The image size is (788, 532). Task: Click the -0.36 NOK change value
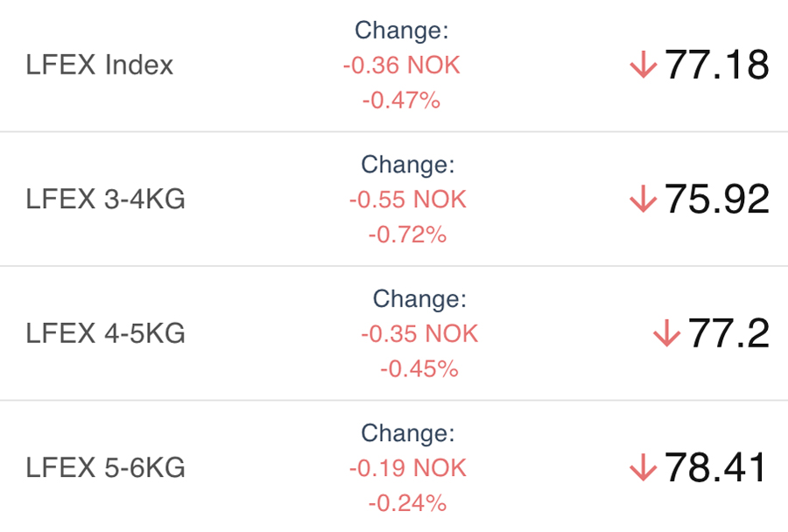(401, 66)
